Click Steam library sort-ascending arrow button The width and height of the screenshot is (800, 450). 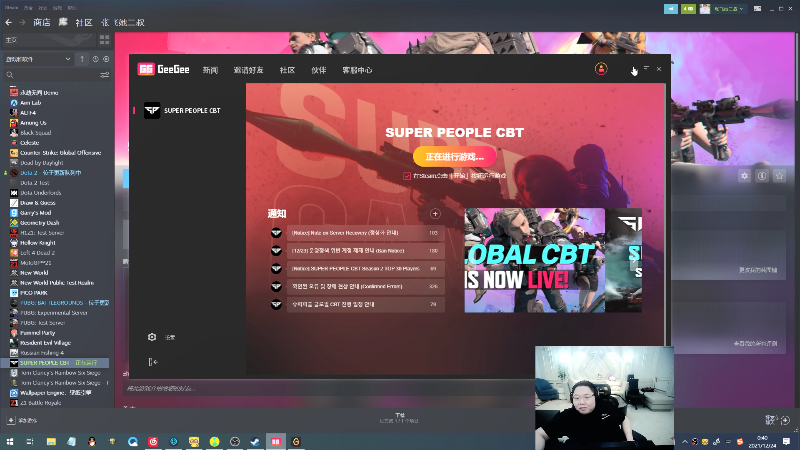(82, 59)
